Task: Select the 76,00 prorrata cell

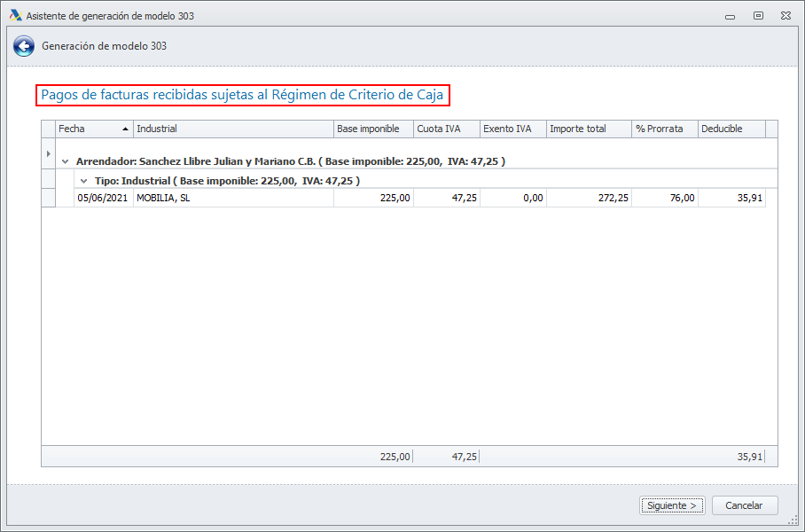Action: pos(665,198)
